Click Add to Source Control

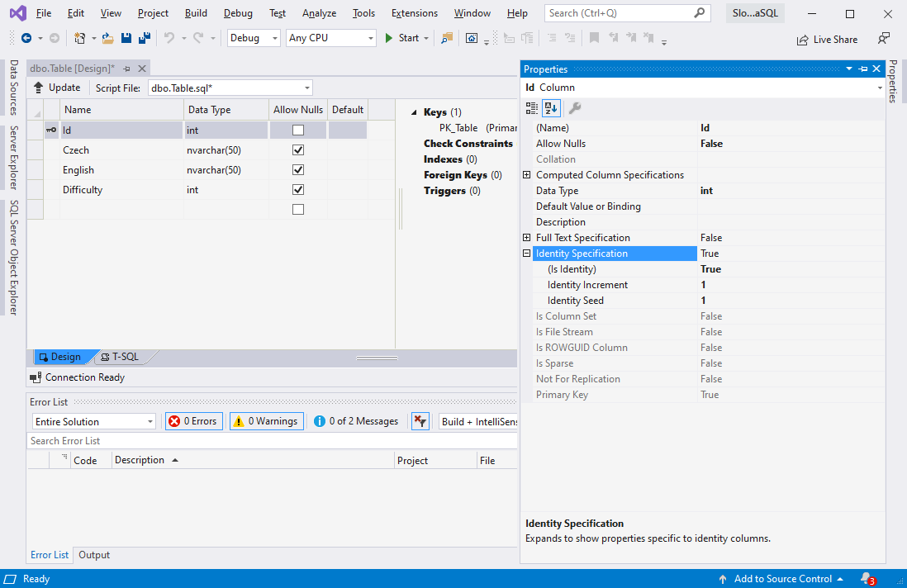click(781, 579)
